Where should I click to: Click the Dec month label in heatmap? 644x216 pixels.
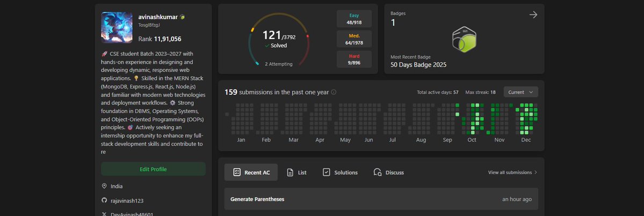tap(526, 140)
